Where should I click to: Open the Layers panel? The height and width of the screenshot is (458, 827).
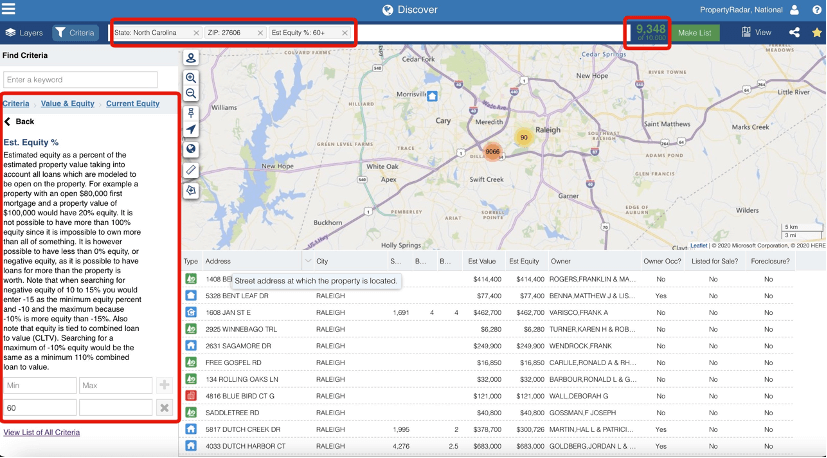pyautogui.click(x=24, y=33)
